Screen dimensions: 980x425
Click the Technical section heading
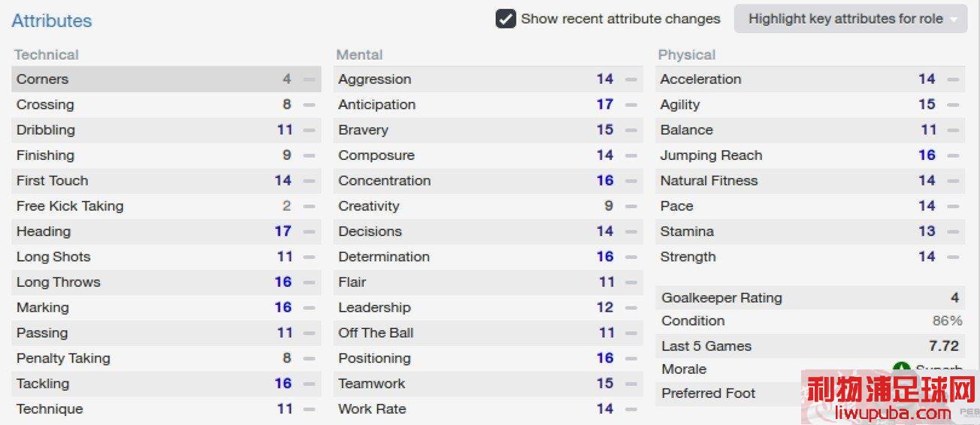[x=47, y=55]
